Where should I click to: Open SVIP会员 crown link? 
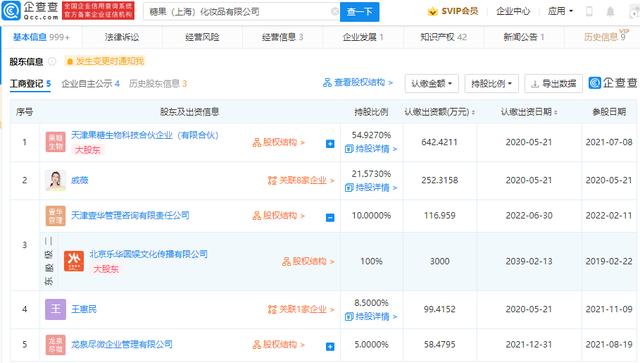453,11
